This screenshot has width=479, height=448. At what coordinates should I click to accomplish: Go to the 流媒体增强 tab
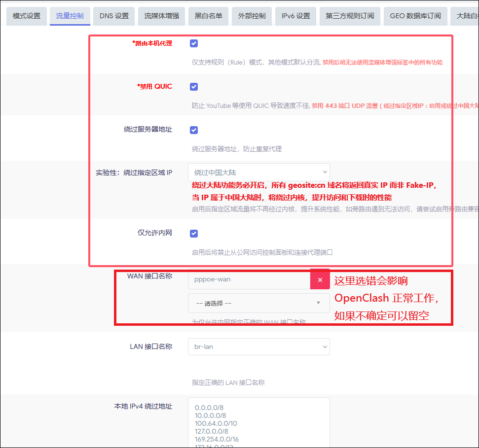click(162, 16)
